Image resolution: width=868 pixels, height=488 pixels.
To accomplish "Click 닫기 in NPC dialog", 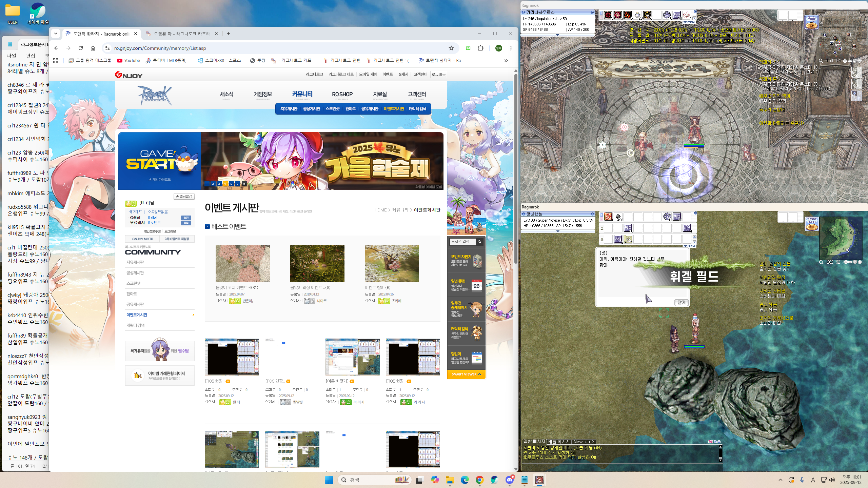I will point(681,303).
